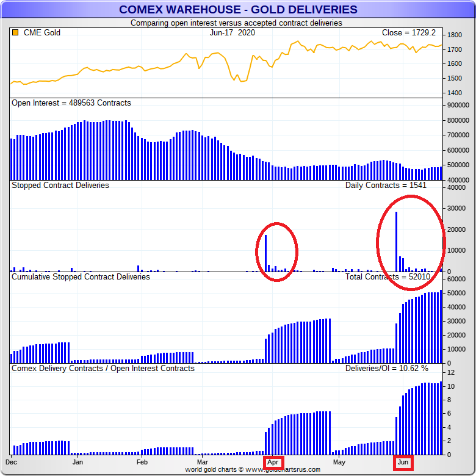The width and height of the screenshot is (476, 476).
Task: Click the Deliveries/OI = 10.62 % readout
Action: (387, 369)
